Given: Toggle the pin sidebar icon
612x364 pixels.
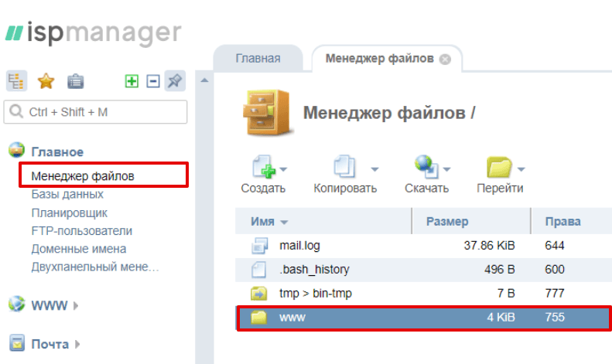Looking at the screenshot, I should [x=175, y=81].
